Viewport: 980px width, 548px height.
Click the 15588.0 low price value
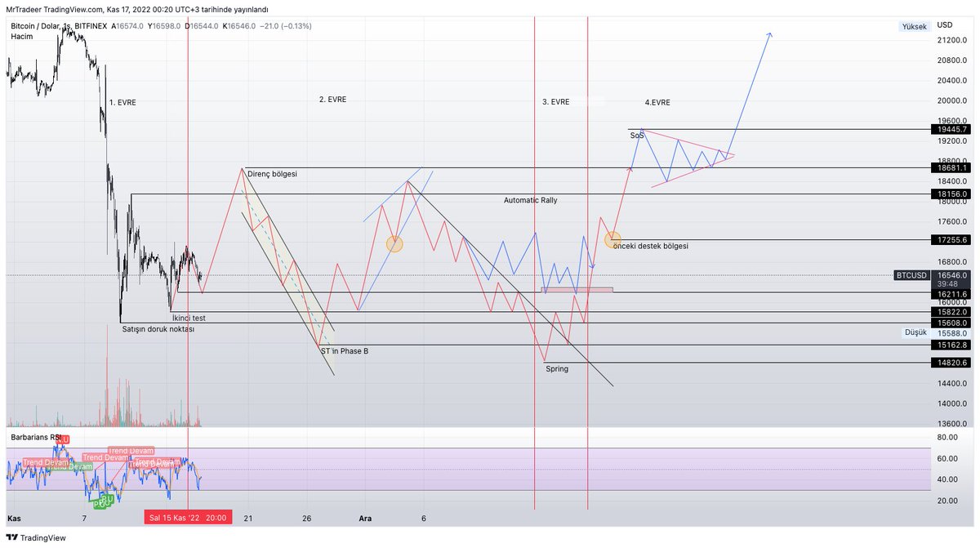[x=951, y=333]
